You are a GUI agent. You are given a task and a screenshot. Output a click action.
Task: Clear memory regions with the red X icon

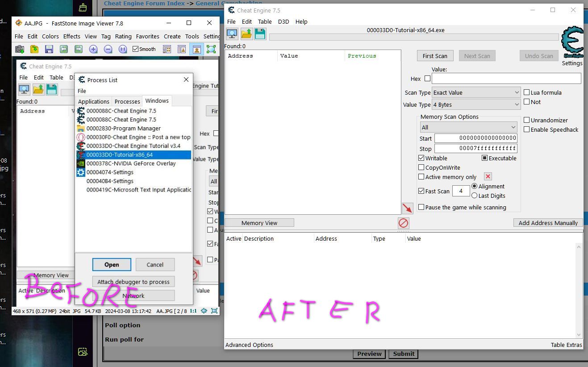pyautogui.click(x=488, y=176)
